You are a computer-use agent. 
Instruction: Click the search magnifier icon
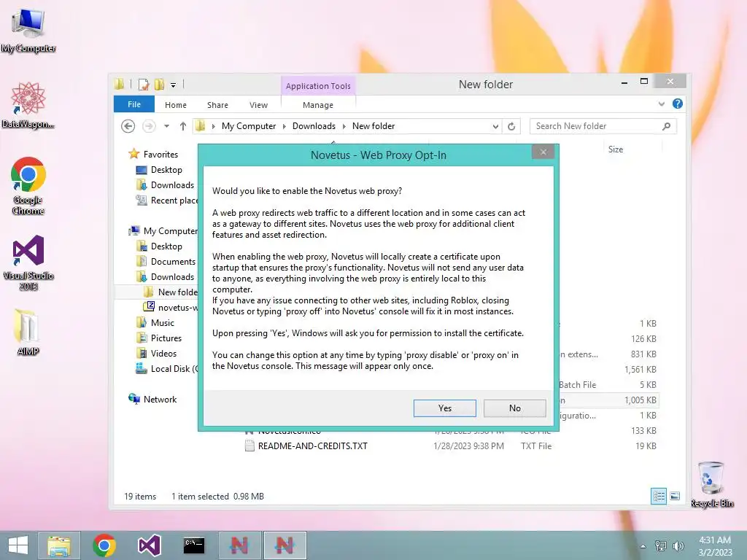tap(666, 126)
